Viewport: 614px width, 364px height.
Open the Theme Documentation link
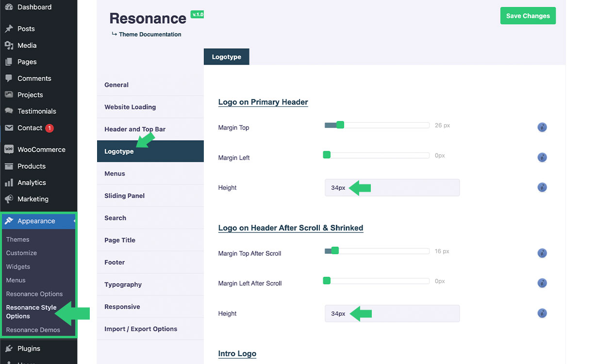point(150,34)
